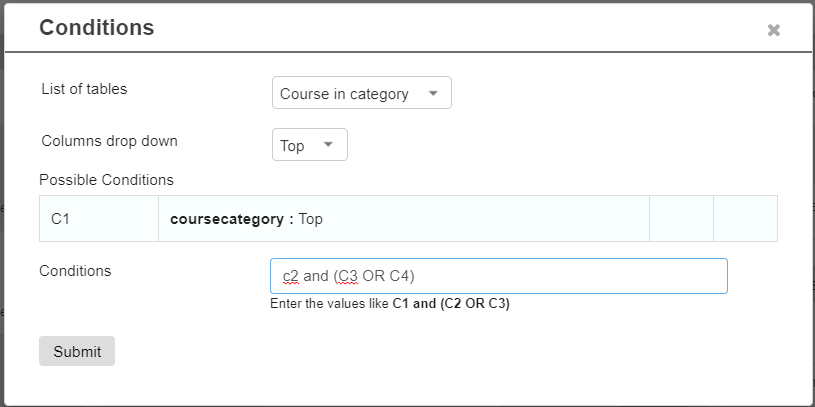The height and width of the screenshot is (407, 815).
Task: Click the Submit button
Action: [77, 351]
